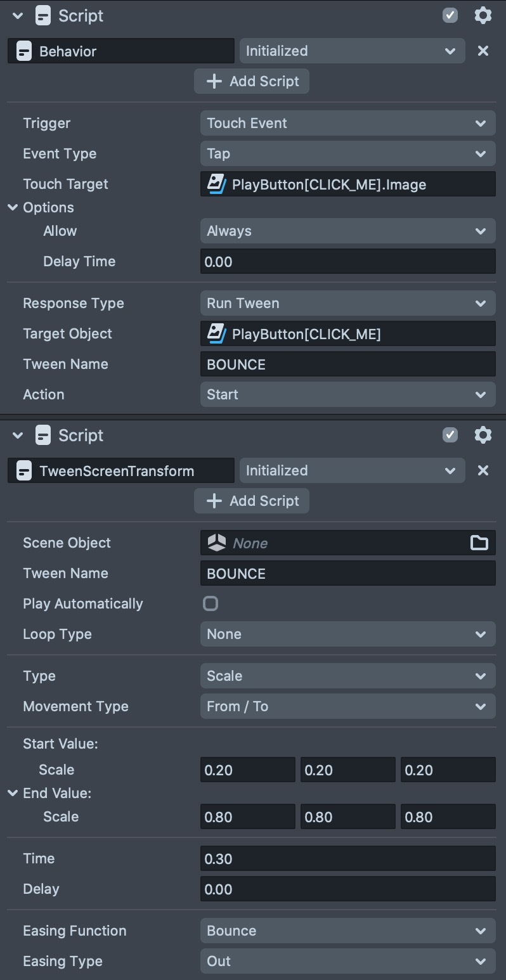
Task: Open the Trigger dropdown set to Touch Event
Action: [x=347, y=123]
